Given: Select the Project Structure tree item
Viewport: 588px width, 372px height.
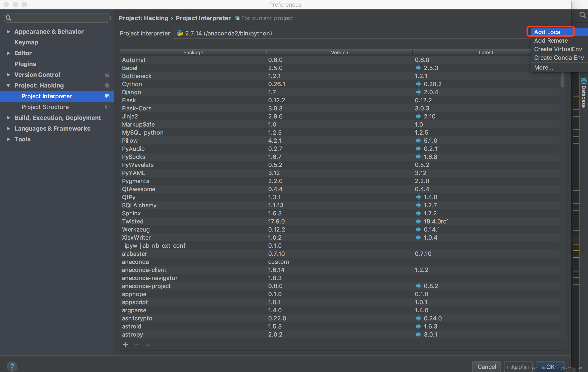Looking at the screenshot, I should pyautogui.click(x=45, y=107).
